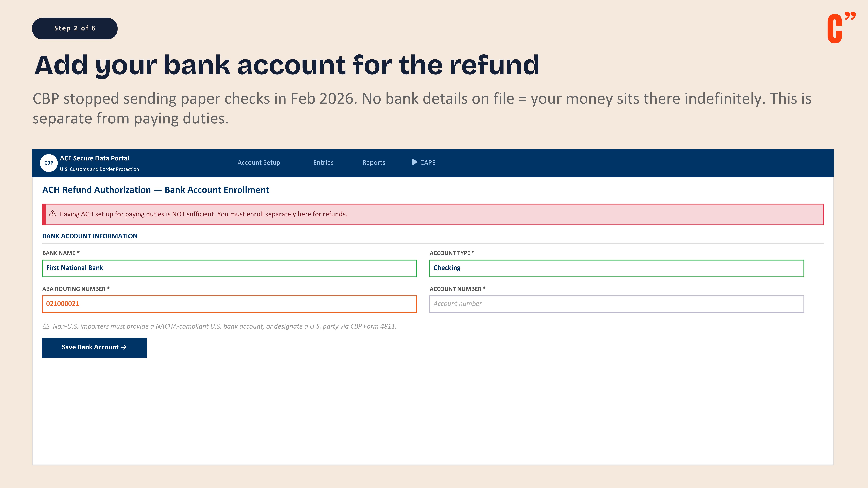Click the Step 2 of 6 badge

(x=75, y=28)
